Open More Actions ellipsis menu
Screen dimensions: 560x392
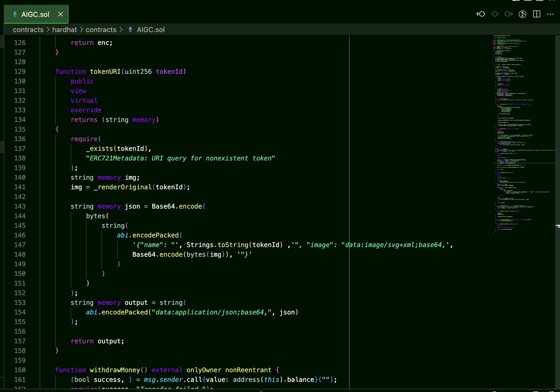[550, 14]
